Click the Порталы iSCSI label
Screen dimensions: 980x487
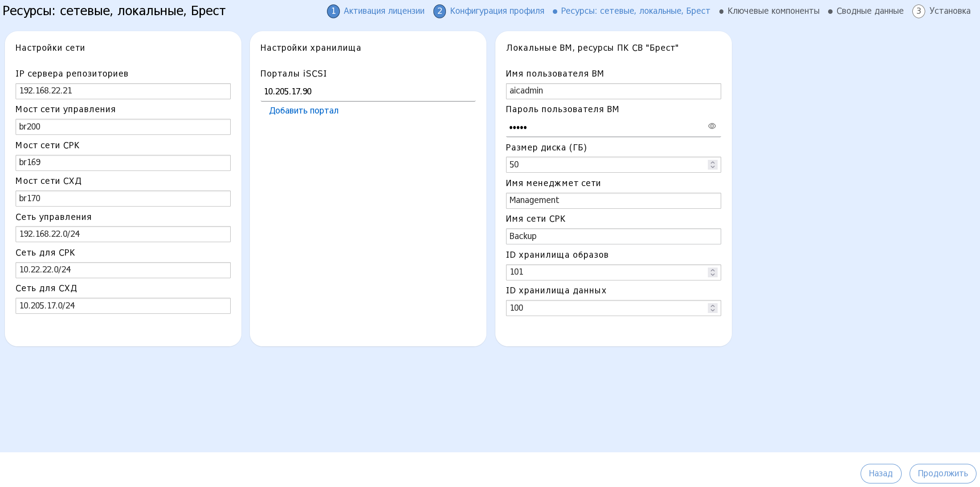tap(294, 74)
